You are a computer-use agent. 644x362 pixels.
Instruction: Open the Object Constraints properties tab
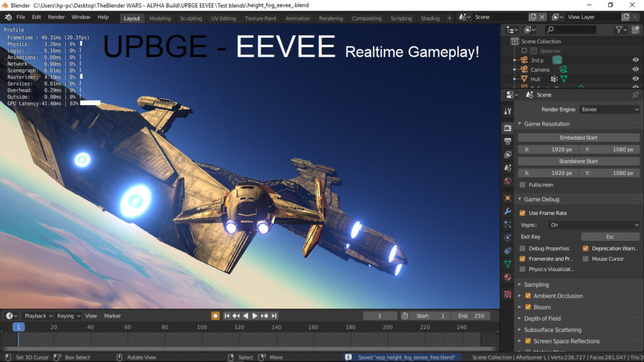508,251
